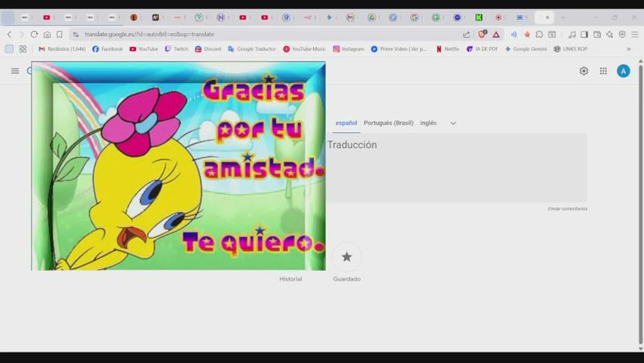
Task: Click the Guardado label text
Action: pyautogui.click(x=347, y=279)
